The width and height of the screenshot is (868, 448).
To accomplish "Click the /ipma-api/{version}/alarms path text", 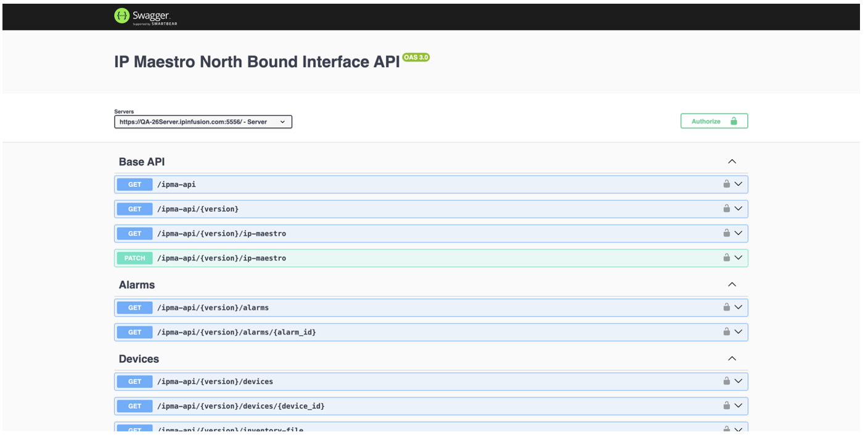I will click(x=213, y=307).
